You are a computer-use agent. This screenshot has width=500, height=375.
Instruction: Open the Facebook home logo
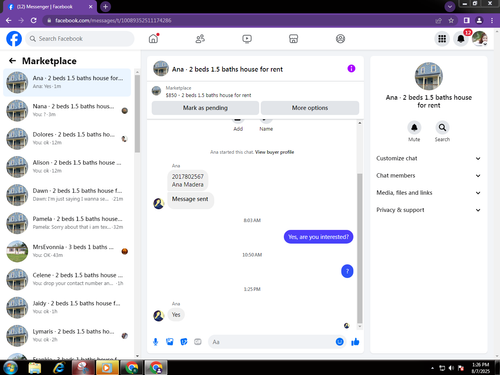pos(14,39)
